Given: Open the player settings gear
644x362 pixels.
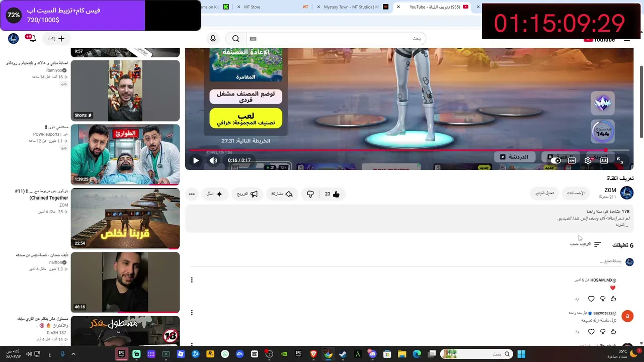Looking at the screenshot, I should coord(588,160).
